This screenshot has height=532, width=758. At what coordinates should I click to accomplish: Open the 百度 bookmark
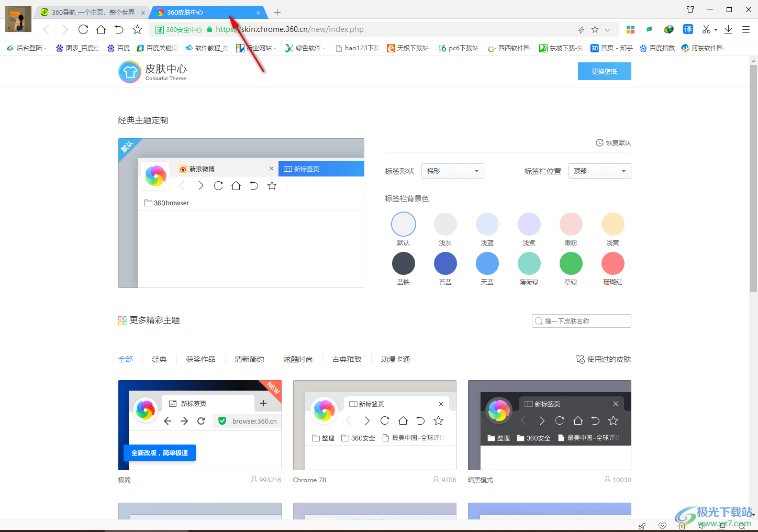point(118,48)
